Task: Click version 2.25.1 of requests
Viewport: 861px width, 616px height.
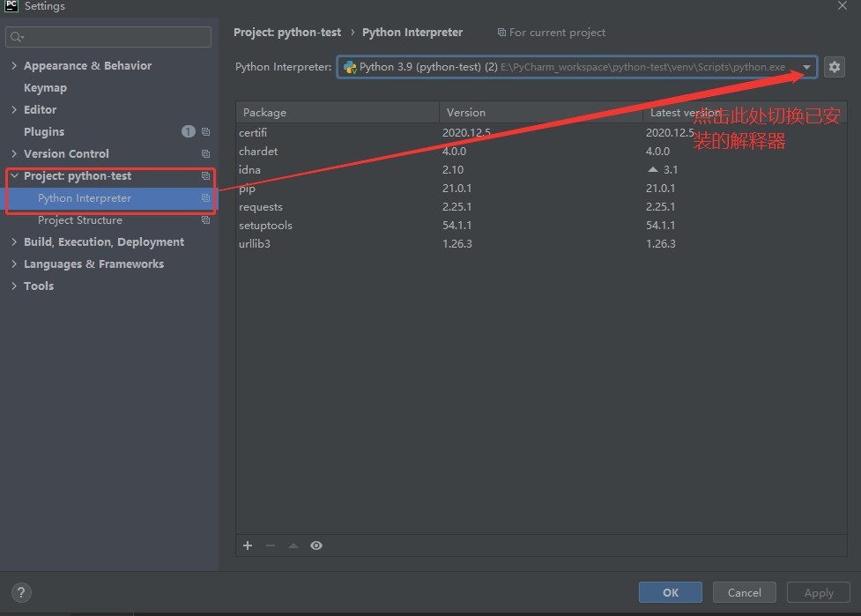Action: point(456,207)
